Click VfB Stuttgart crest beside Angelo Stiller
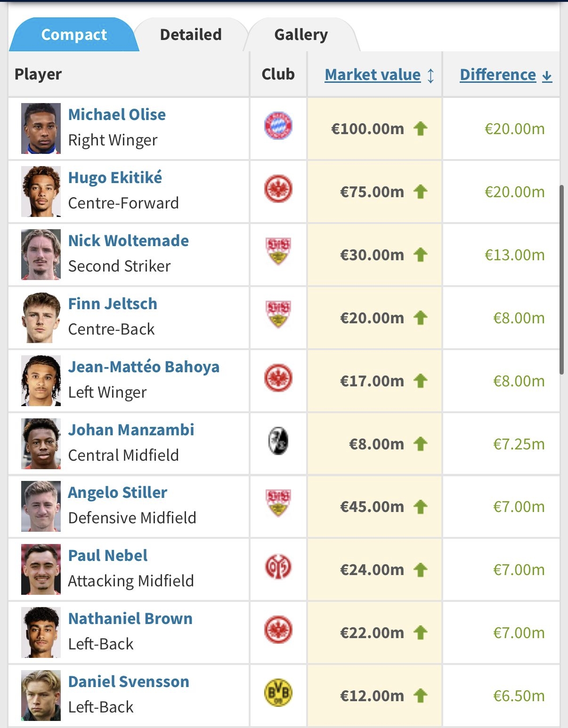Viewport: 568px width, 728px height. 278,504
